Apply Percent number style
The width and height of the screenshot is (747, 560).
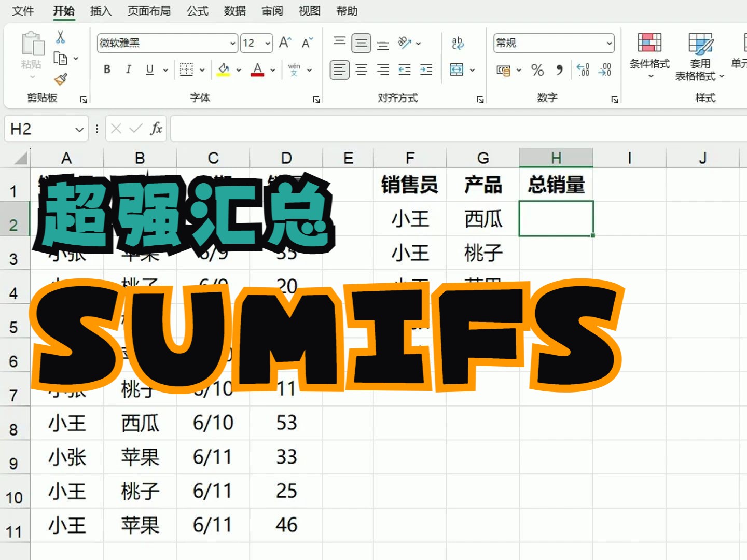click(537, 70)
